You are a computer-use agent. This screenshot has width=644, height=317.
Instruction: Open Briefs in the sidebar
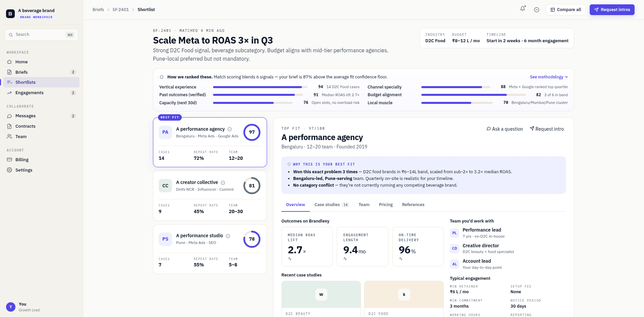pos(41,72)
